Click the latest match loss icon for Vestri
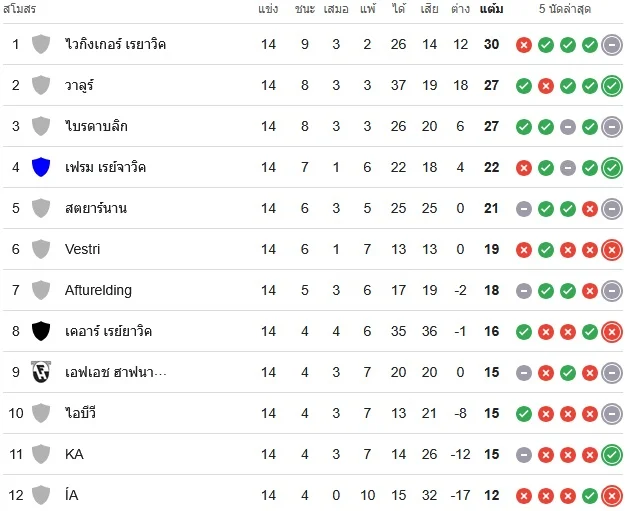630x511 pixels. [x=612, y=249]
